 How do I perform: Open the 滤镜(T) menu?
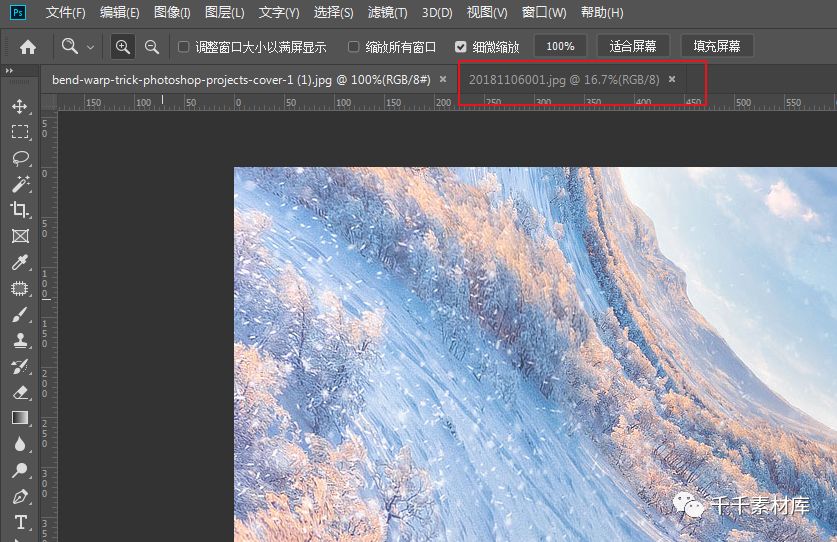coord(388,12)
